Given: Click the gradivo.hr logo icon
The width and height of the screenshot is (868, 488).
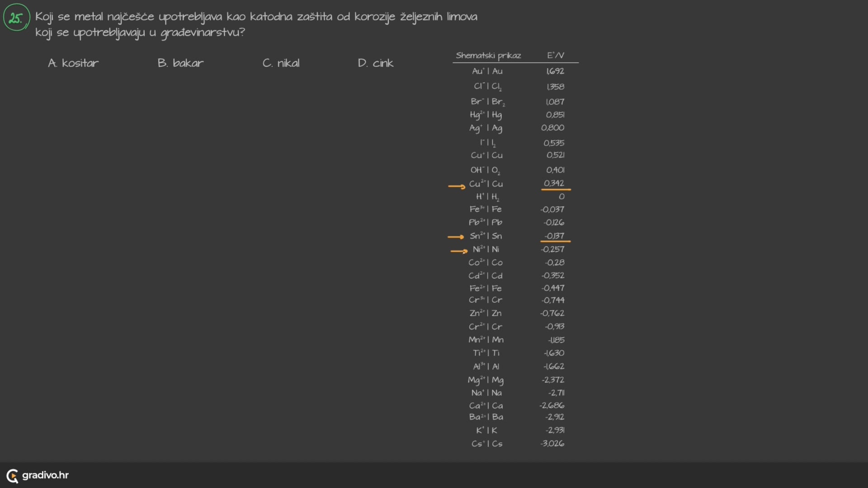Looking at the screenshot, I should [x=12, y=476].
